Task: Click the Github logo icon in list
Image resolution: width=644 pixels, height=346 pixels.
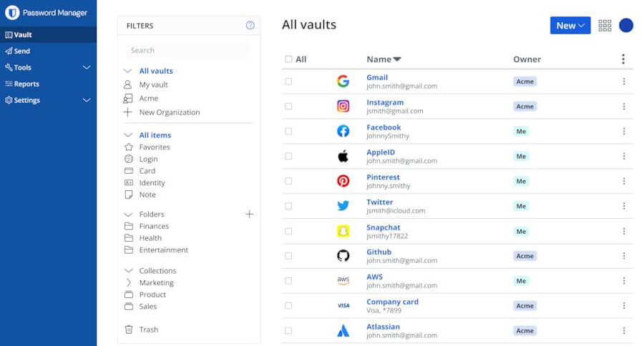Action: [343, 256]
